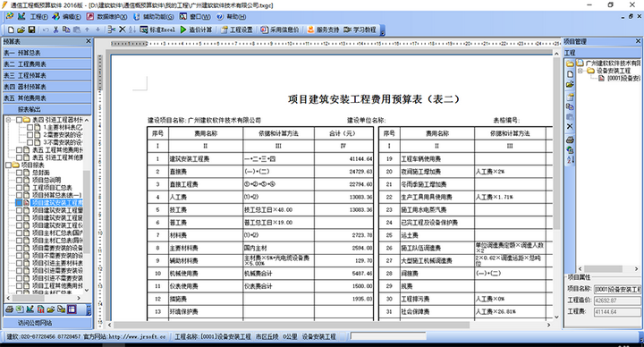Switch to 表一 预算总表 tab

point(47,53)
